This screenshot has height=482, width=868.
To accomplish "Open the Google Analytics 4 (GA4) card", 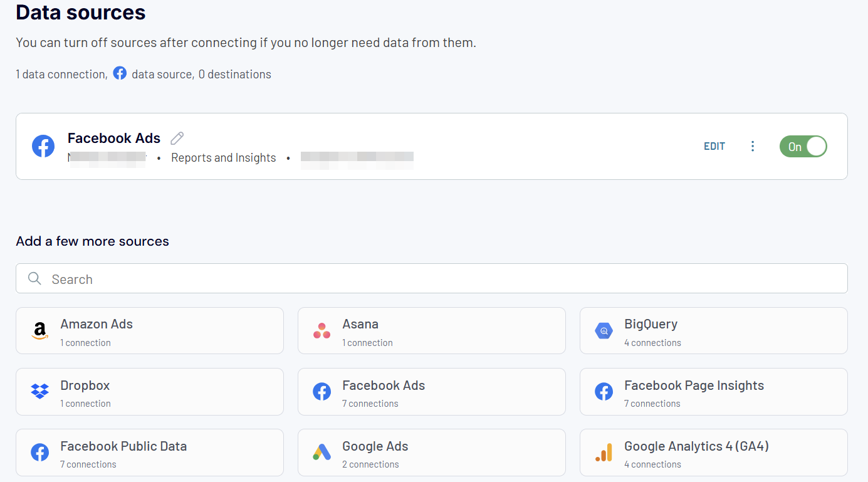I will tap(714, 453).
